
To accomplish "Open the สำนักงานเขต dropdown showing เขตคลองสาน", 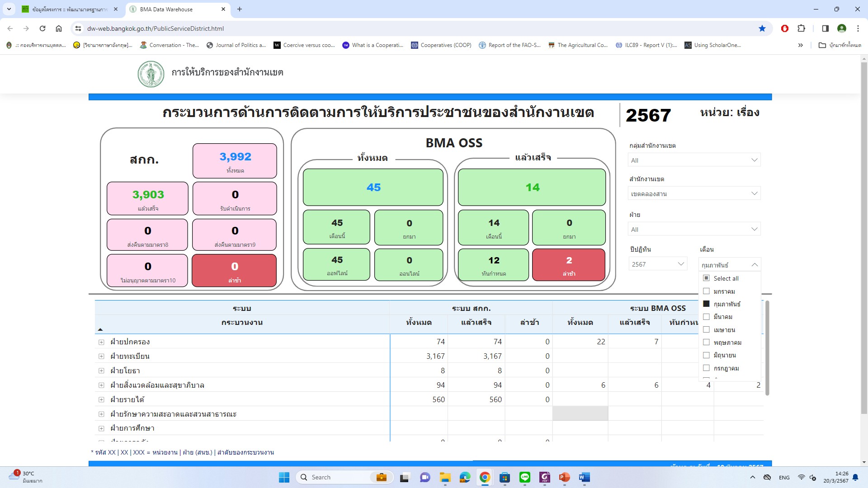I will click(694, 194).
